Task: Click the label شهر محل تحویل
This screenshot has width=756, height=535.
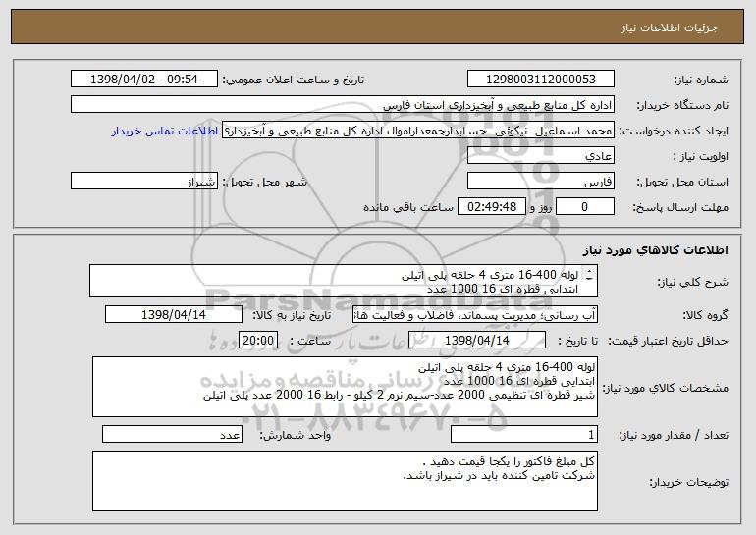Action: tap(264, 182)
